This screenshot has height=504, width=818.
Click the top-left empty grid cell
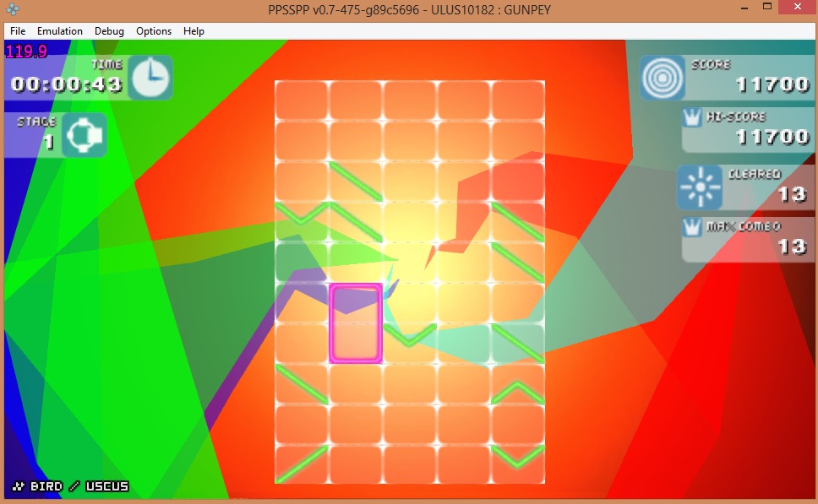point(301,100)
